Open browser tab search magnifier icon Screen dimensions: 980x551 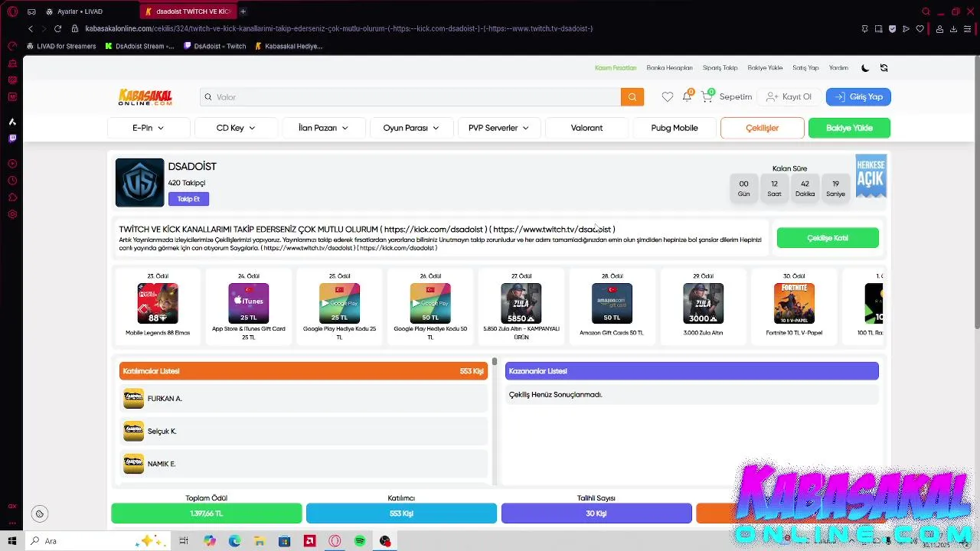pyautogui.click(x=926, y=11)
